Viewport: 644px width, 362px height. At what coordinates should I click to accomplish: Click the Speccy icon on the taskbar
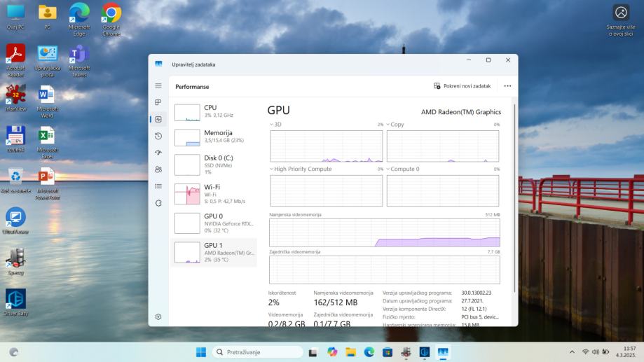tap(406, 352)
